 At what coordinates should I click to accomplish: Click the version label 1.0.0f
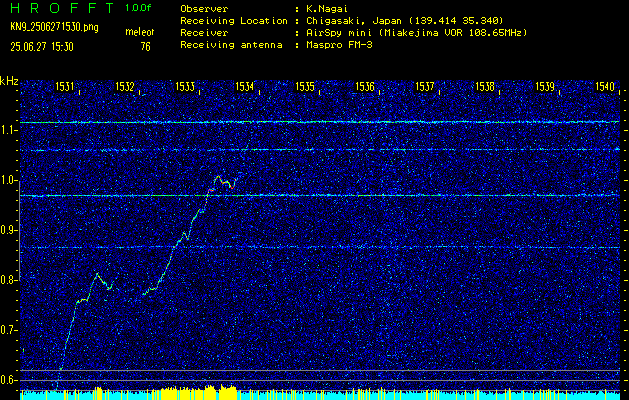coord(138,8)
